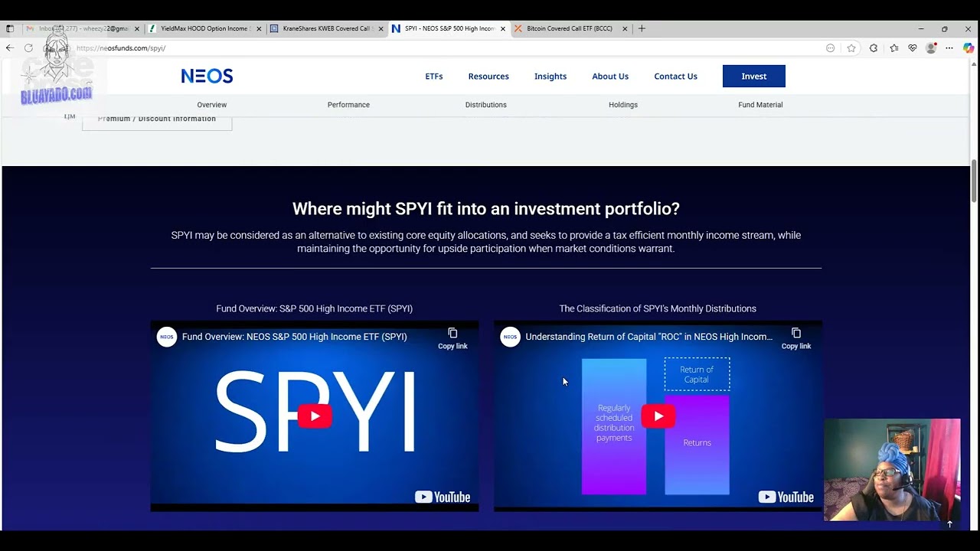This screenshot has width=980, height=551.
Task: Open the Gmail Inbox browser tab
Action: [x=77, y=28]
